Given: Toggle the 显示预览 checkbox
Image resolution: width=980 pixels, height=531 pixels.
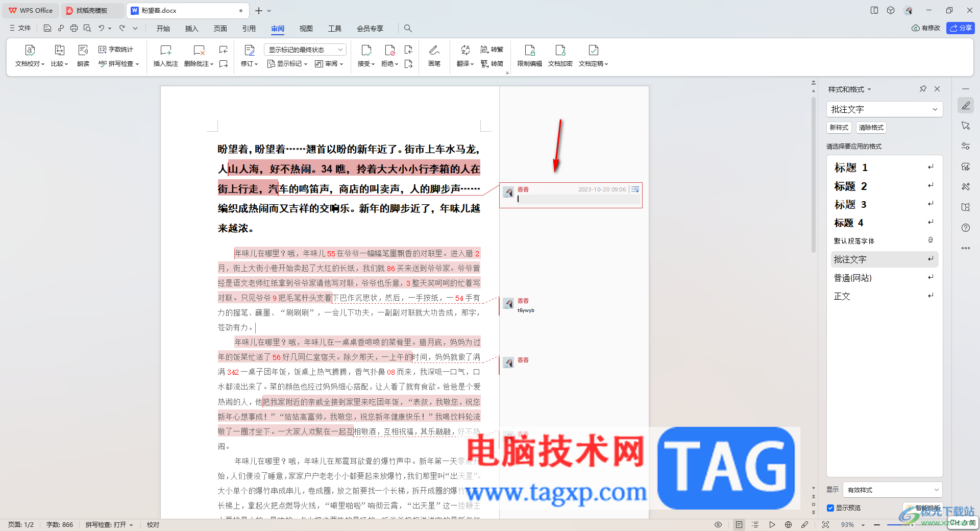Looking at the screenshot, I should pos(830,508).
